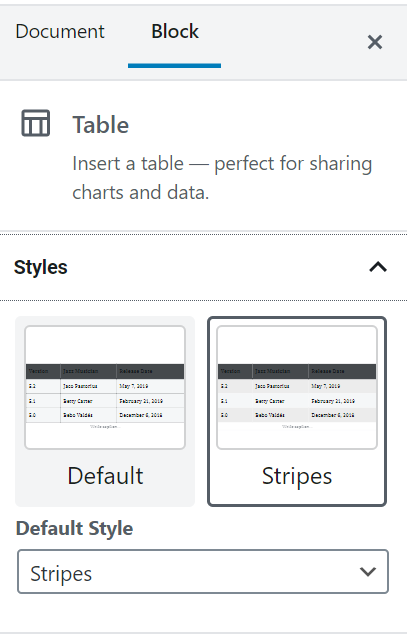407x638 pixels.
Task: Click the blue underline beneath Block tab
Action: [x=174, y=66]
